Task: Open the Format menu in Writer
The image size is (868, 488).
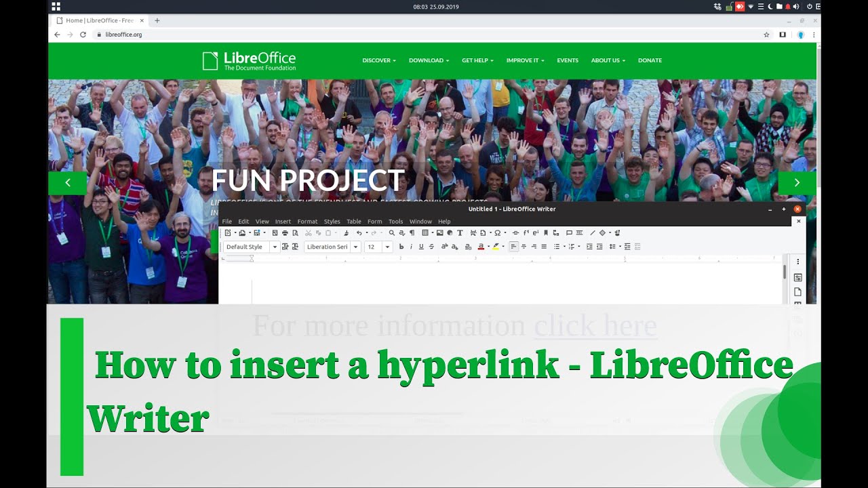Action: pyautogui.click(x=307, y=222)
